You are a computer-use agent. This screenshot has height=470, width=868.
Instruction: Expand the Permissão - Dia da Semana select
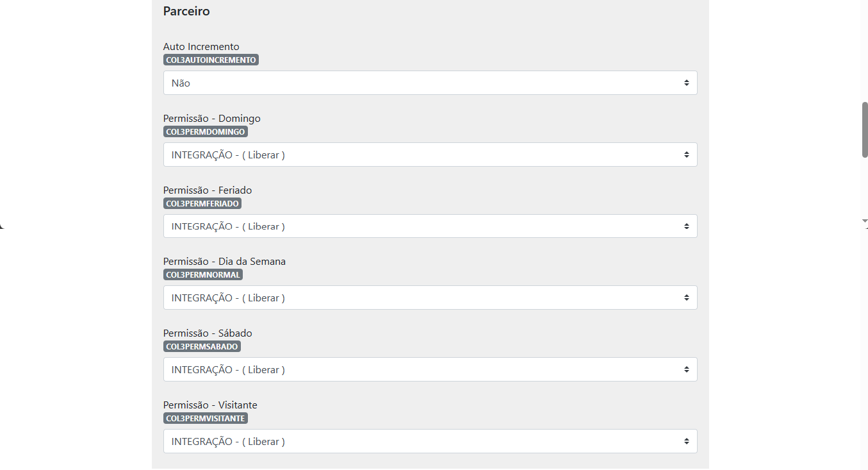[430, 298]
